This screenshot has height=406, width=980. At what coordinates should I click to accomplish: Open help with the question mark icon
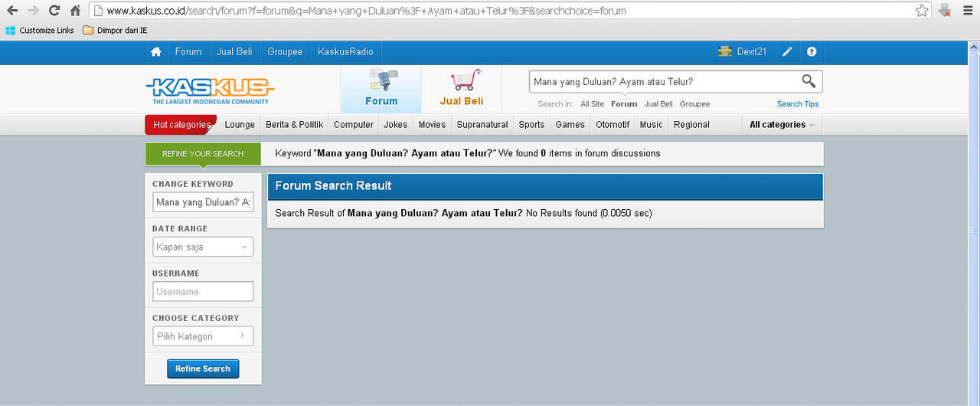point(812,52)
